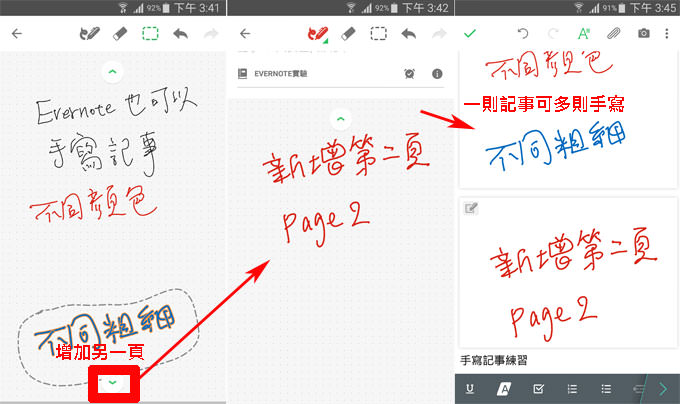680x404 pixels.
Task: Redo stroke in second screen toolbar
Action: coord(439,33)
